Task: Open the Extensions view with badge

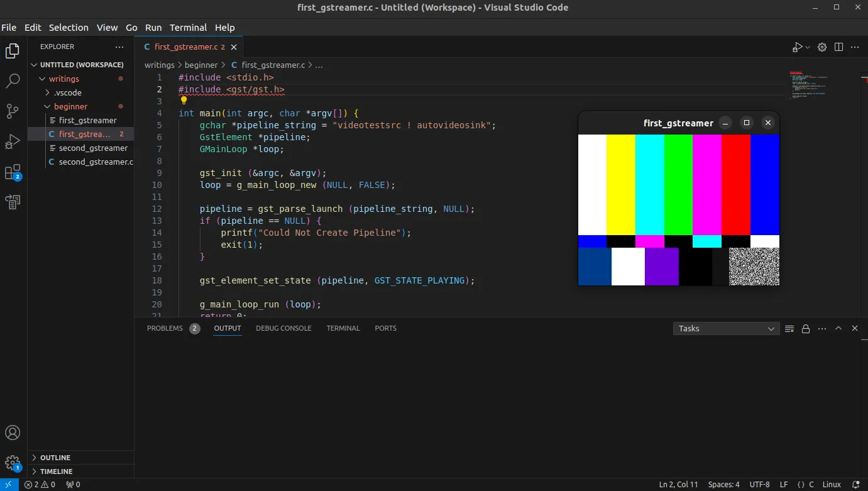Action: [13, 172]
